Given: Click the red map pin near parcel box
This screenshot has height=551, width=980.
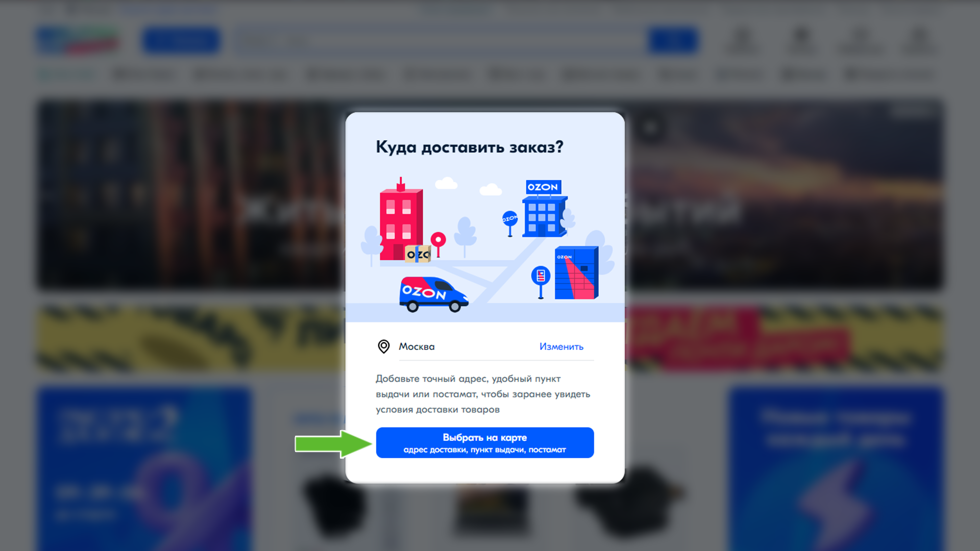Looking at the screenshot, I should pyautogui.click(x=438, y=244).
